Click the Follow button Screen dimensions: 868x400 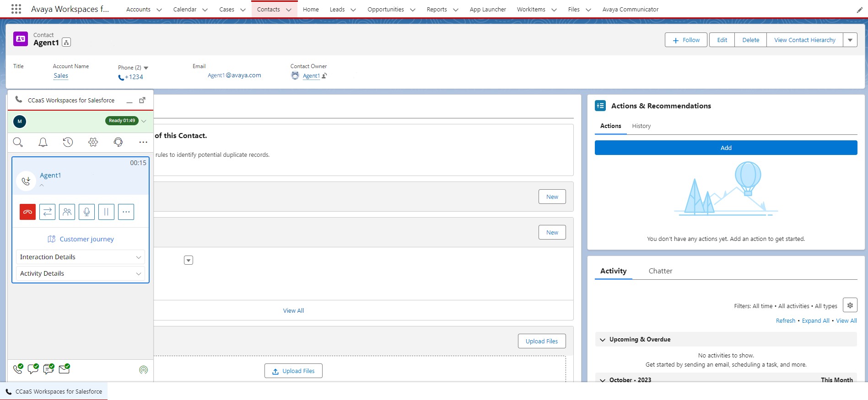686,40
